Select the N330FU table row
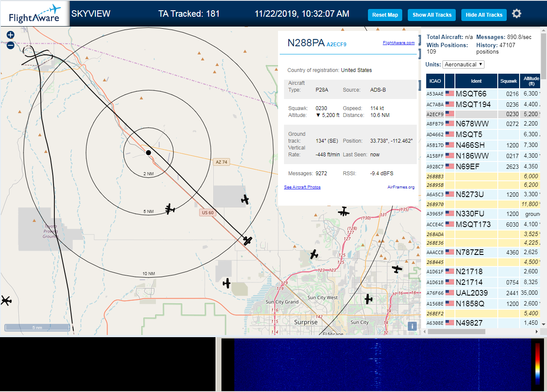 pyautogui.click(x=483, y=213)
